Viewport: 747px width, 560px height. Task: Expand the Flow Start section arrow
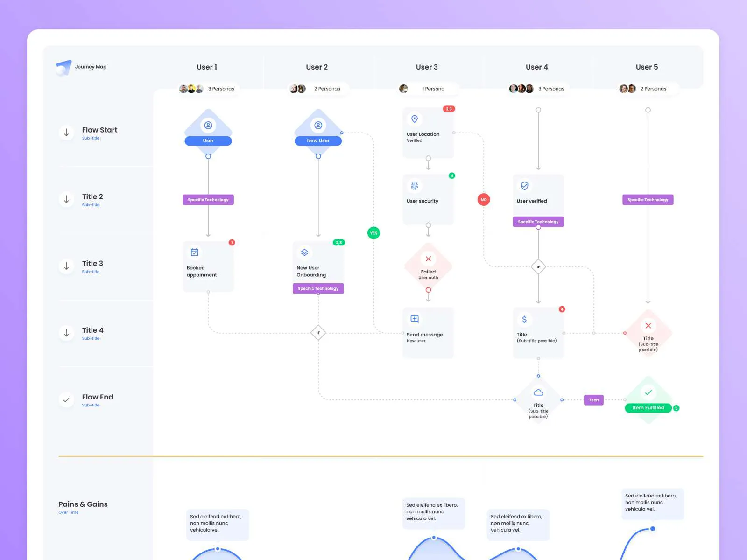tap(66, 133)
